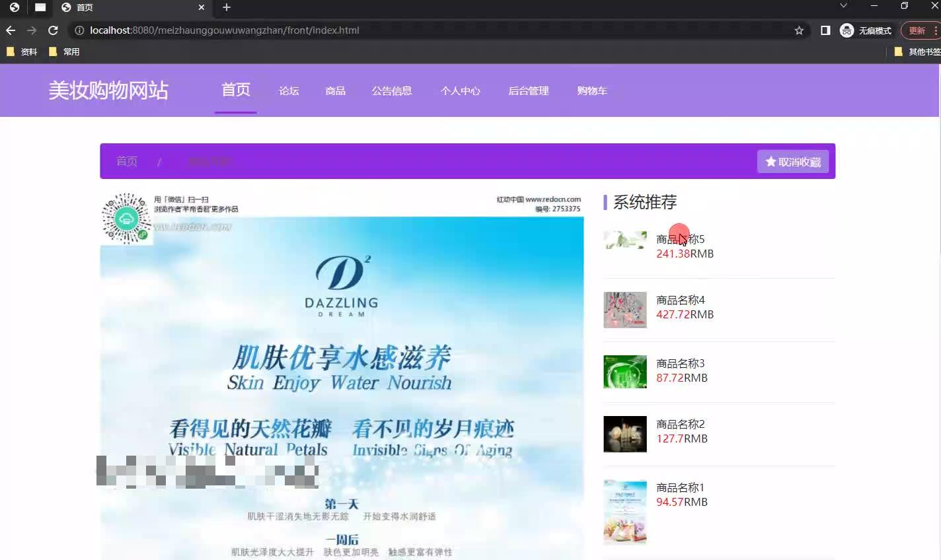Screen dimensions: 941x560
Task: Open the 常用 bookmark folder
Action: click(x=64, y=52)
